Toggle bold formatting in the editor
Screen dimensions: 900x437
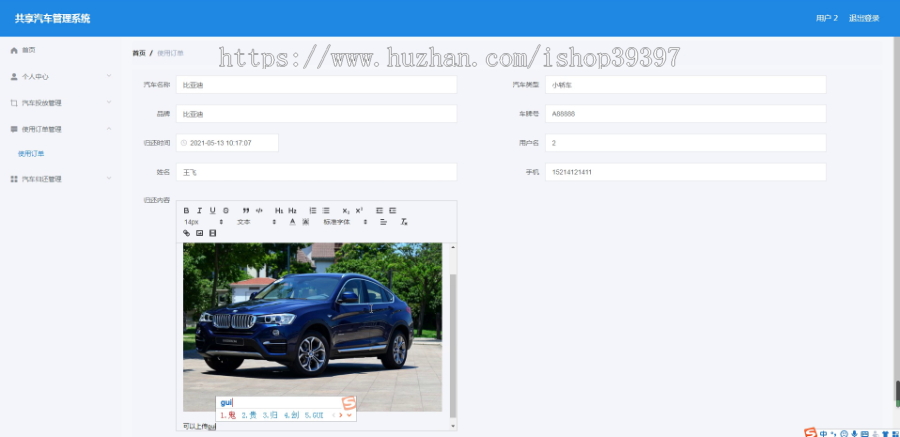tap(187, 211)
